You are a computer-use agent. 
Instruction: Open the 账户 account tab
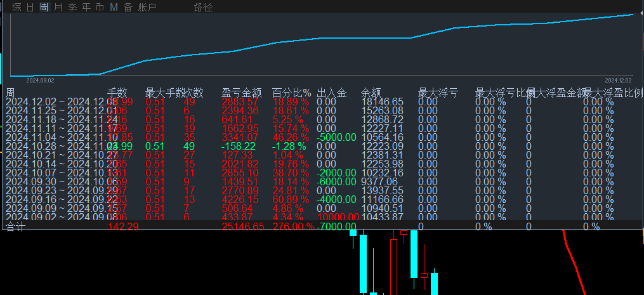147,7
